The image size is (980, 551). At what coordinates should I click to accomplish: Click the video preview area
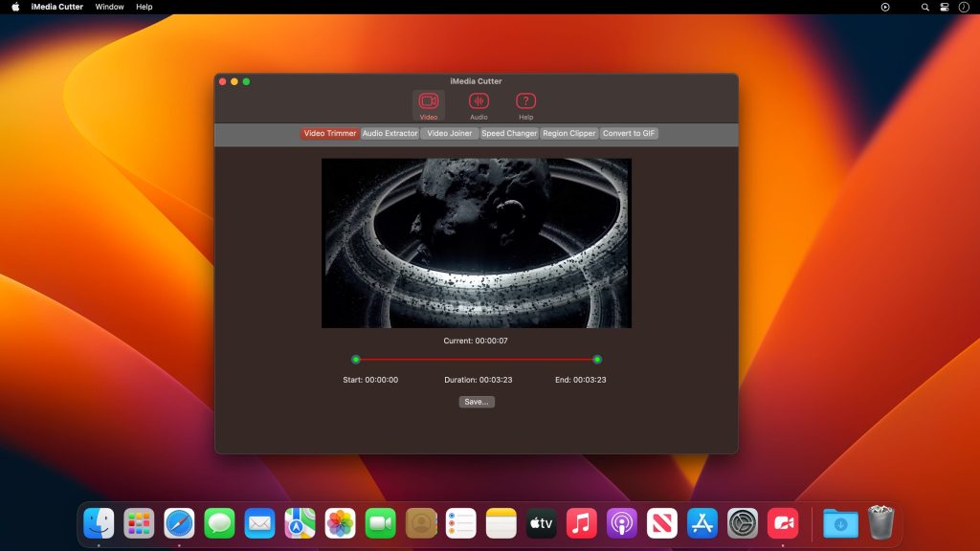pos(477,242)
